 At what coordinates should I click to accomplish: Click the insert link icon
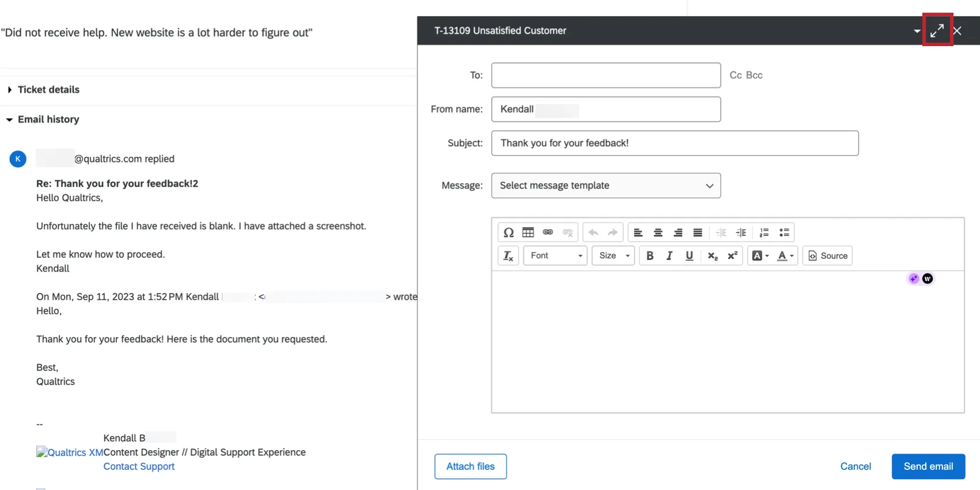coord(548,233)
